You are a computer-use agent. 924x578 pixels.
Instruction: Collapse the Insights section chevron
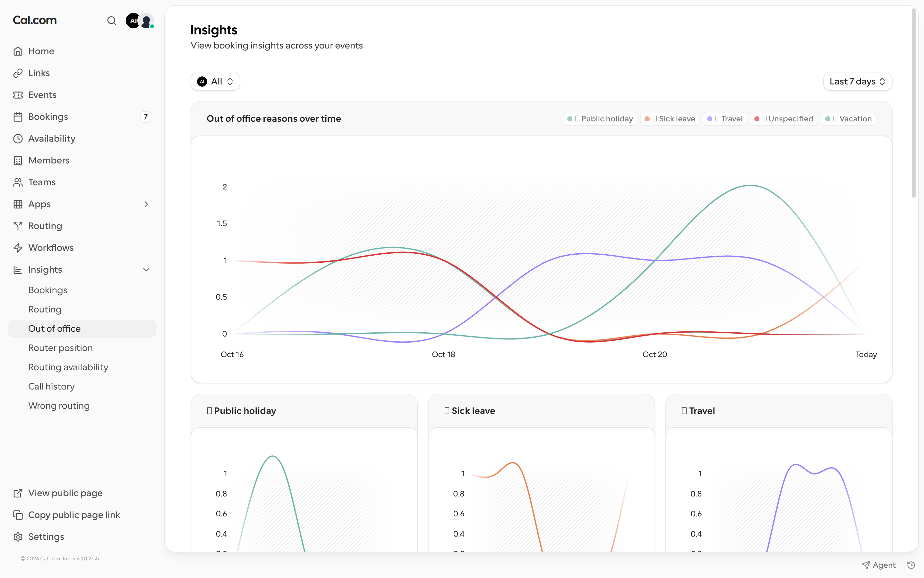click(146, 269)
